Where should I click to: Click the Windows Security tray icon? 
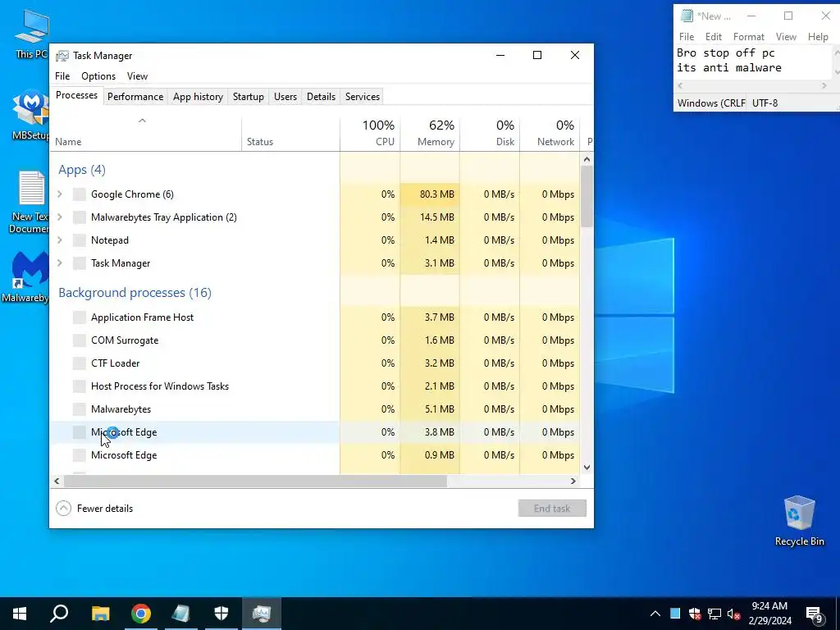click(x=695, y=614)
